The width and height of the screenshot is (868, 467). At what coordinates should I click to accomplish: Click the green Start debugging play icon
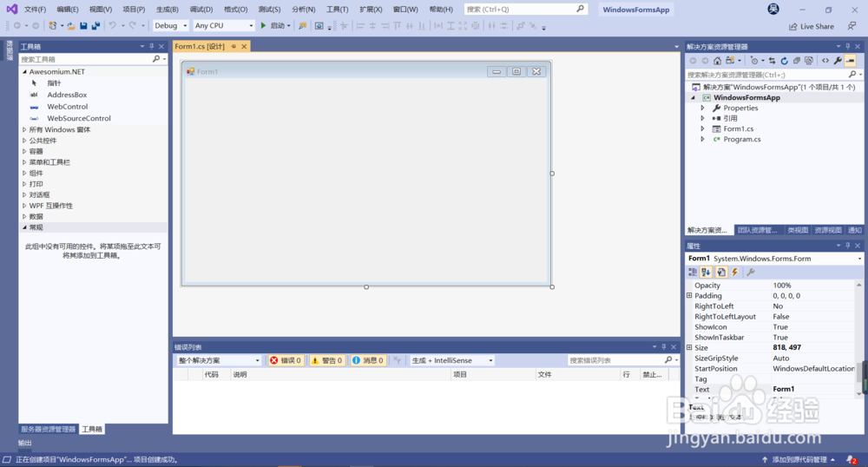[x=264, y=25]
